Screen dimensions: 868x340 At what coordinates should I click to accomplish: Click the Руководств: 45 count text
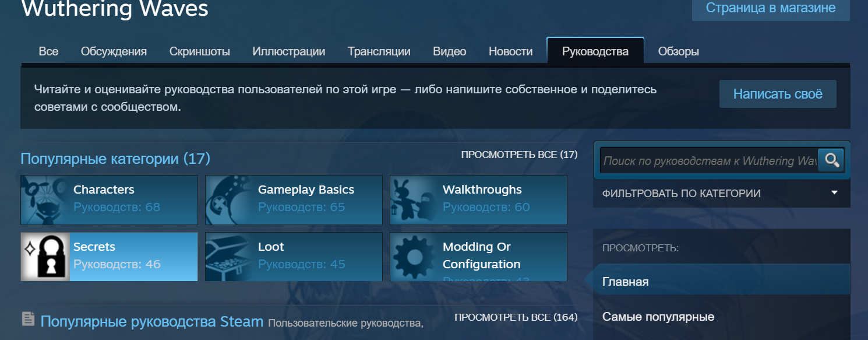click(x=302, y=264)
